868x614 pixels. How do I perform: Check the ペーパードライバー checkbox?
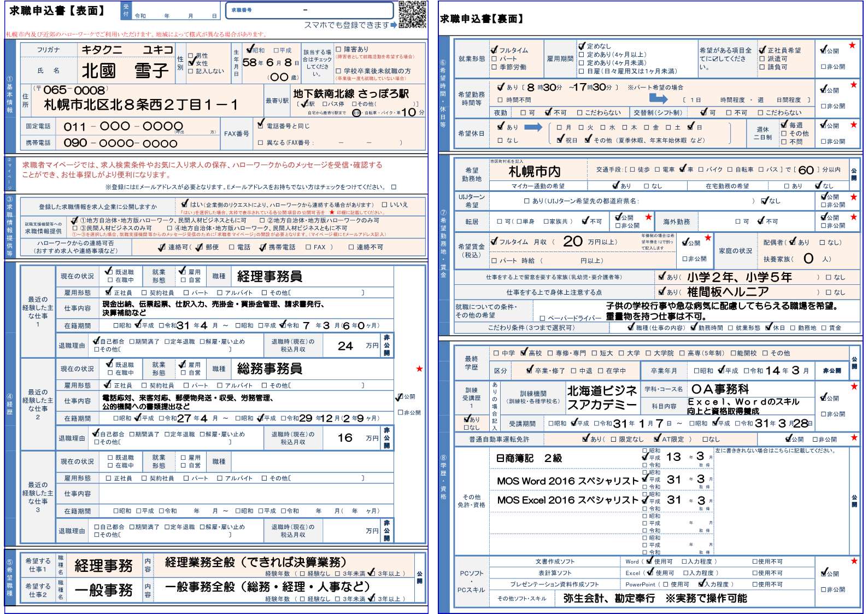tap(542, 318)
